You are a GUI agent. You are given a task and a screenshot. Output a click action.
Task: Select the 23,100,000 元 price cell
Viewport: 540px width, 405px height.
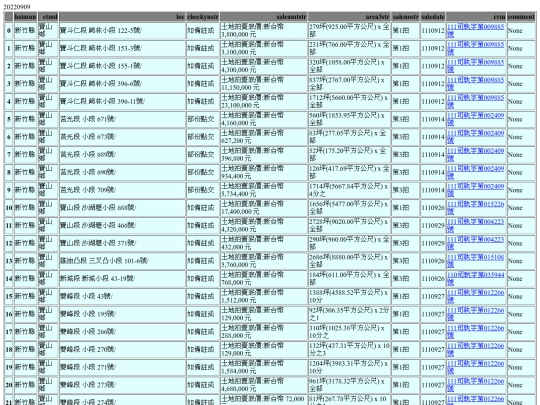[263, 101]
